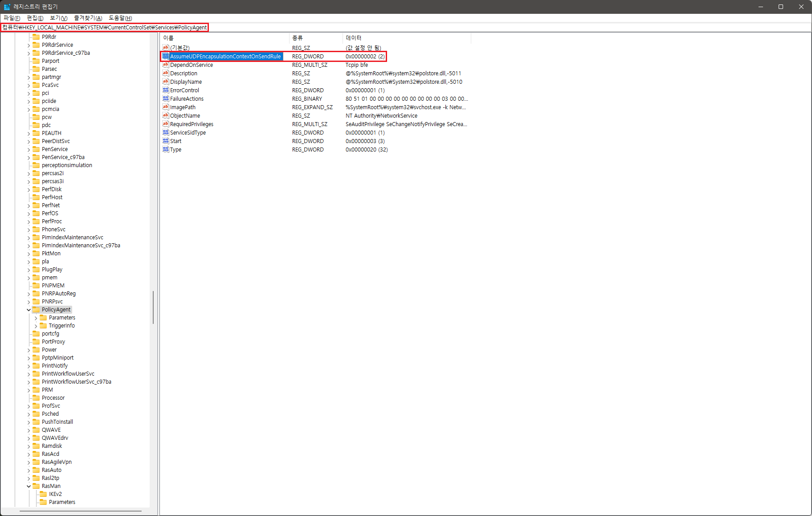Sort values by 이름 column header
This screenshot has width=812, height=516.
pos(225,38)
